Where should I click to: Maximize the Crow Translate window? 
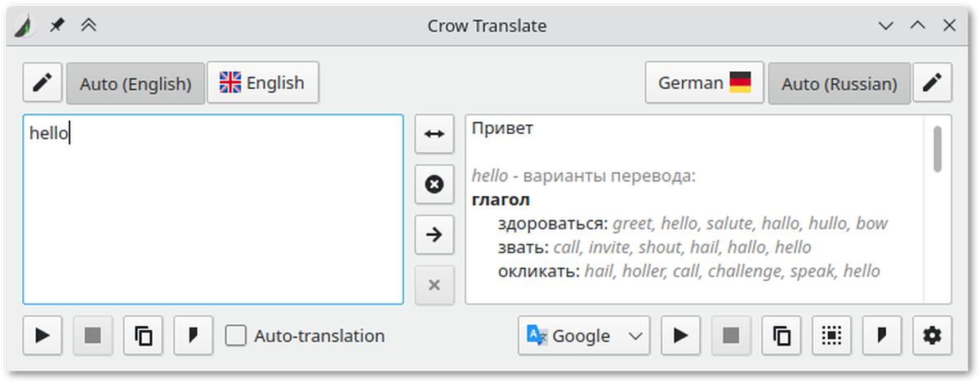click(917, 25)
